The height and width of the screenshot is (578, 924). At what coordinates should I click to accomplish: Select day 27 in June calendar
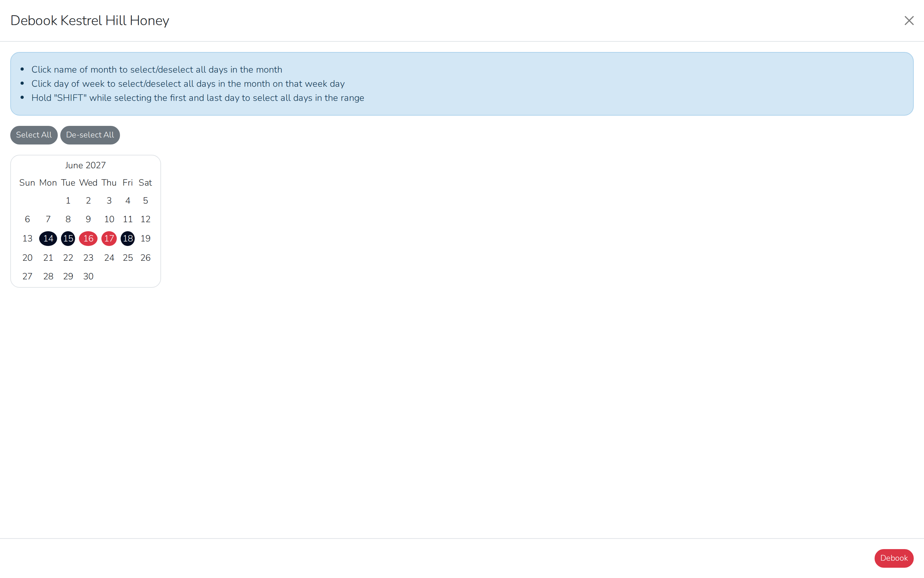[27, 276]
